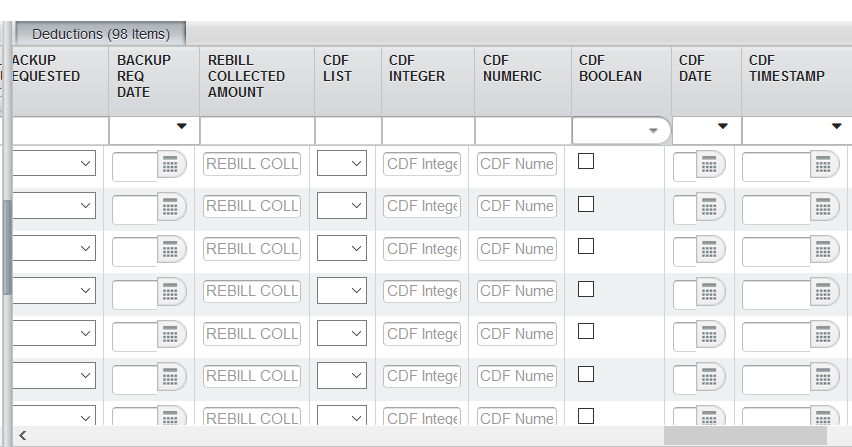Click scroll left arrow on horizontal scrollbar
This screenshot has height=447, width=852.
pyautogui.click(x=22, y=436)
